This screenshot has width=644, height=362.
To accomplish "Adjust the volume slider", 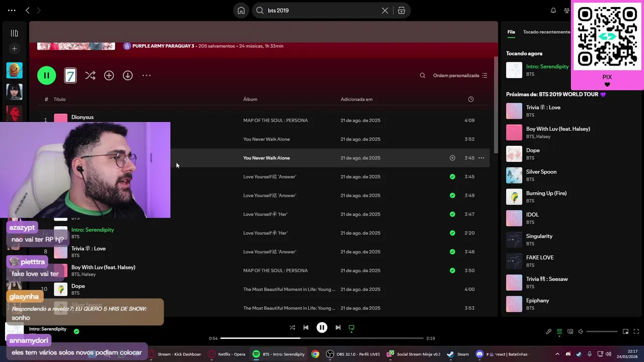I will pos(602,331).
